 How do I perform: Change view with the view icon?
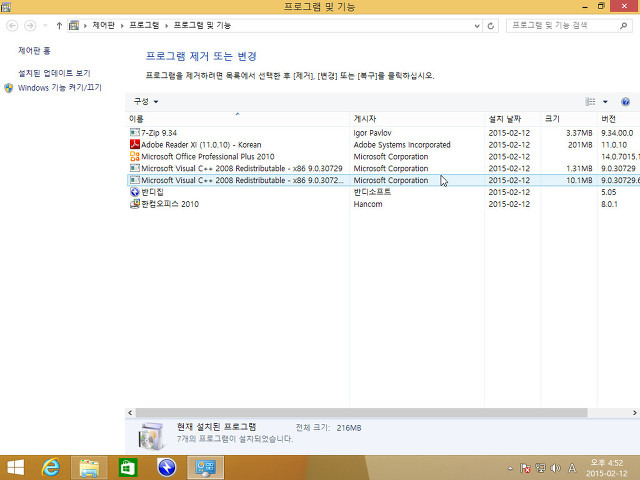[590, 102]
